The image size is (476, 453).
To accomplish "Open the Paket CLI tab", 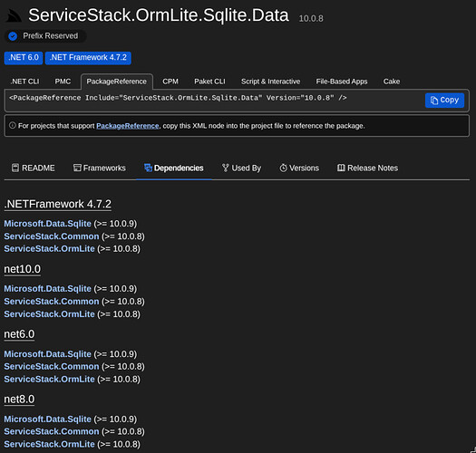I will [209, 82].
